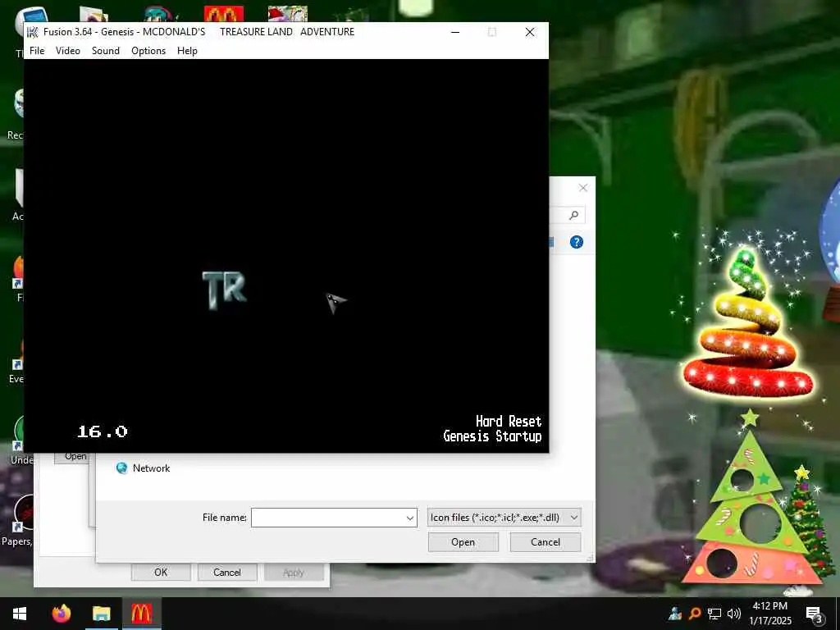Open the network status tray icon
Screen dimensions: 840x630
point(714,614)
